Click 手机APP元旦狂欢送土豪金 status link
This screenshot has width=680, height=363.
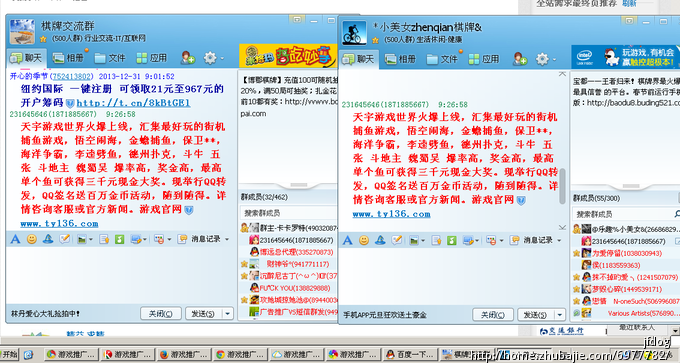pyautogui.click(x=385, y=315)
